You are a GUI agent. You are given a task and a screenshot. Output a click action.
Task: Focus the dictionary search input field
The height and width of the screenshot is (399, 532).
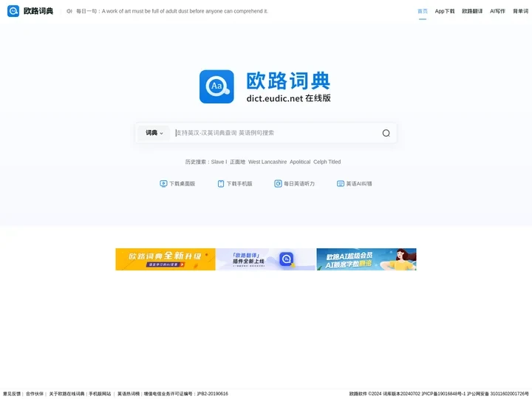(275, 133)
